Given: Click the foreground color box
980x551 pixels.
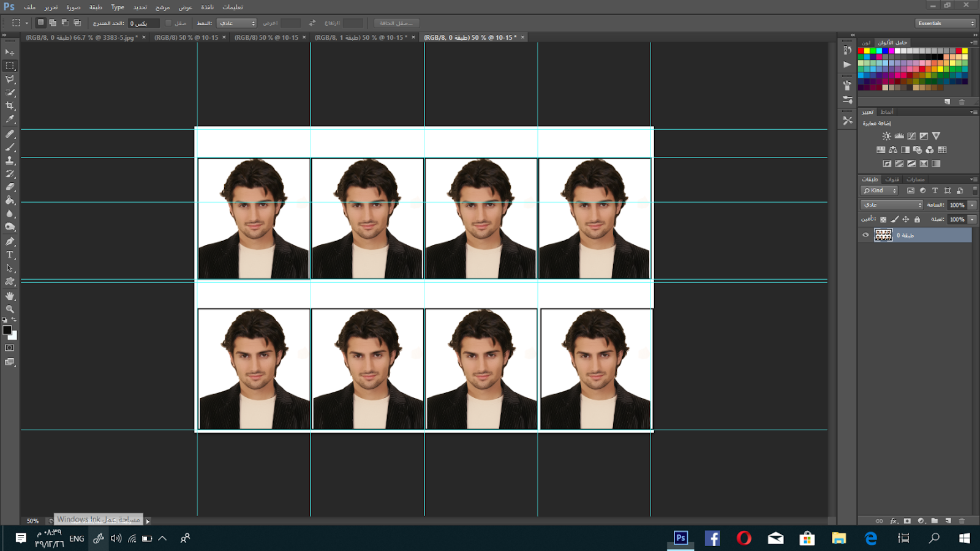Looking at the screenshot, I should [x=7, y=330].
